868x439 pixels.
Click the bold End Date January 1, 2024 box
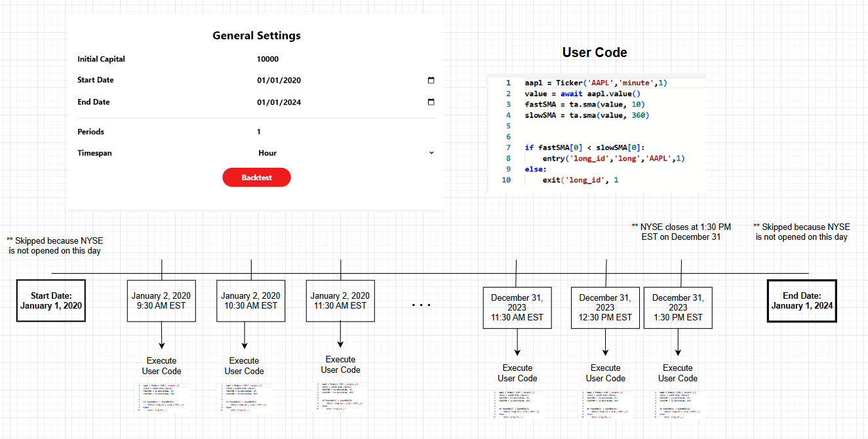coord(801,301)
